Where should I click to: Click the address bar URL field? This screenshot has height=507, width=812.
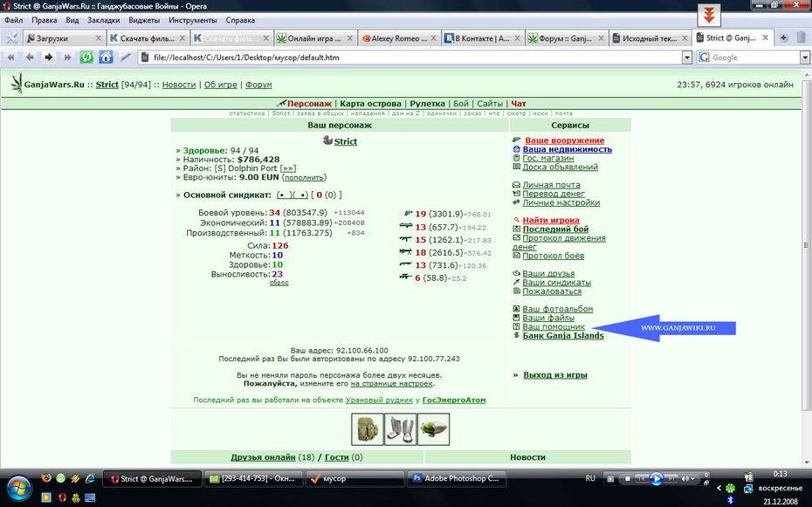click(410, 58)
